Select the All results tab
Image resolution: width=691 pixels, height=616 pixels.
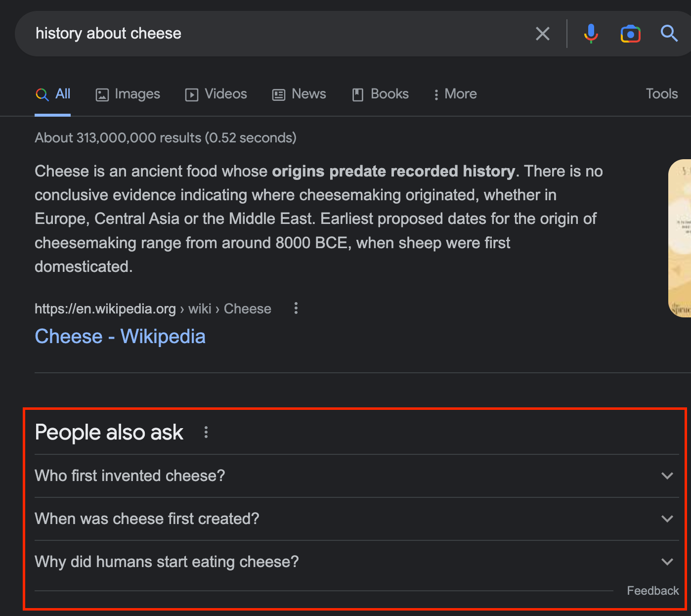coord(53,94)
